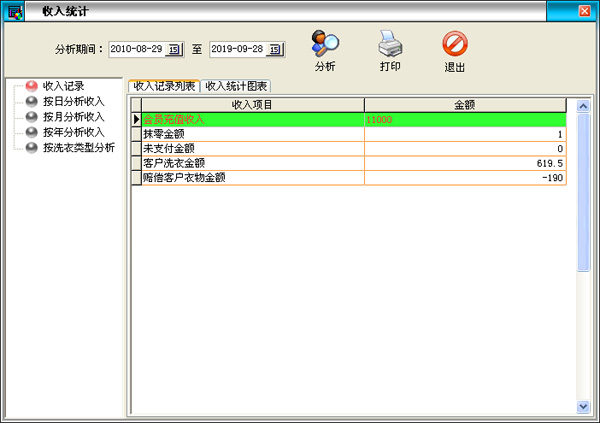Screen dimensions: 600x423
Task: Select the 会员充值收入 highlighted row
Action: [x=252, y=119]
